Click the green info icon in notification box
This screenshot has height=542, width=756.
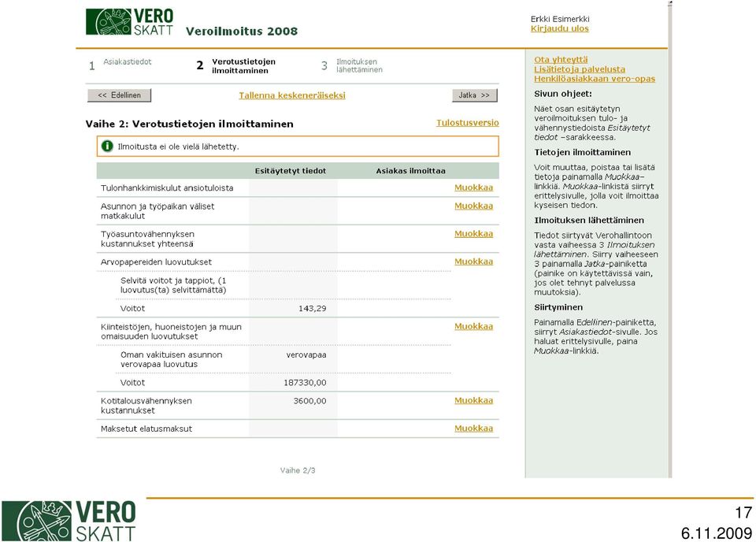point(107,146)
